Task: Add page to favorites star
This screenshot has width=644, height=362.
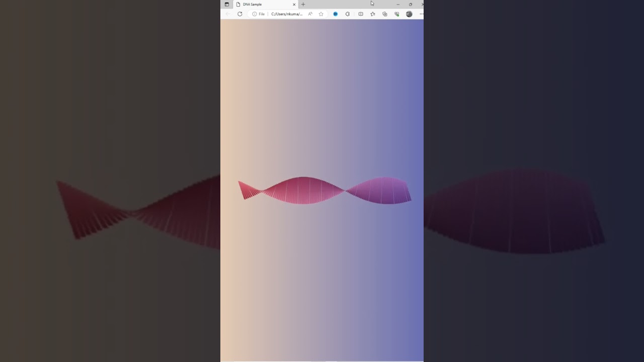Action: [x=321, y=14]
